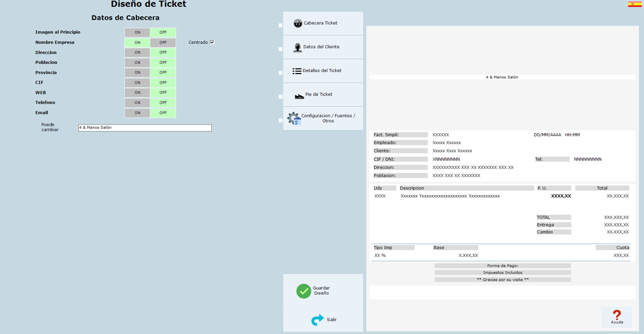Screen dimensions: 644x334
Task: Set Email toggle to OFF
Action: click(x=163, y=113)
